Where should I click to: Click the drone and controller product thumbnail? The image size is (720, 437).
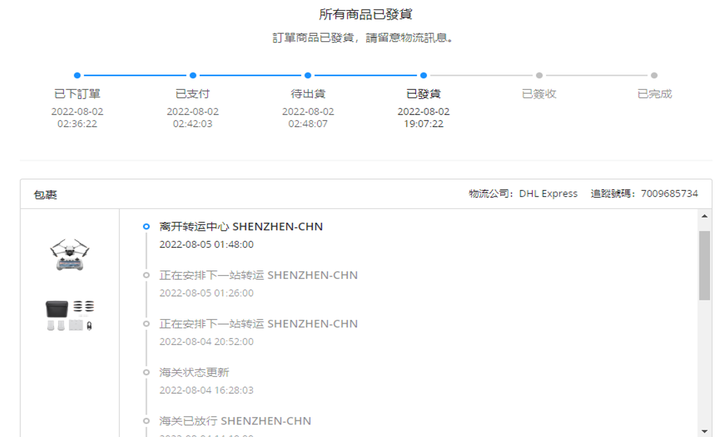(x=70, y=254)
